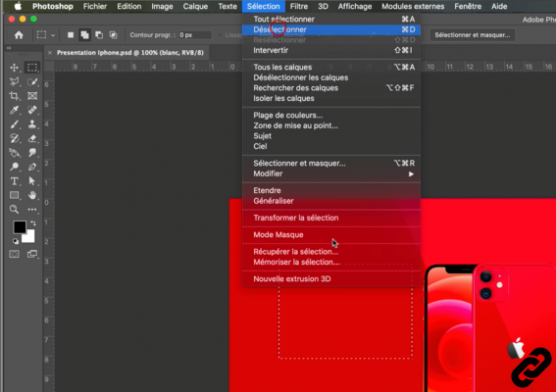Select the Paint Bucket tool
Viewport: 556px width, 392px height.
(14, 153)
